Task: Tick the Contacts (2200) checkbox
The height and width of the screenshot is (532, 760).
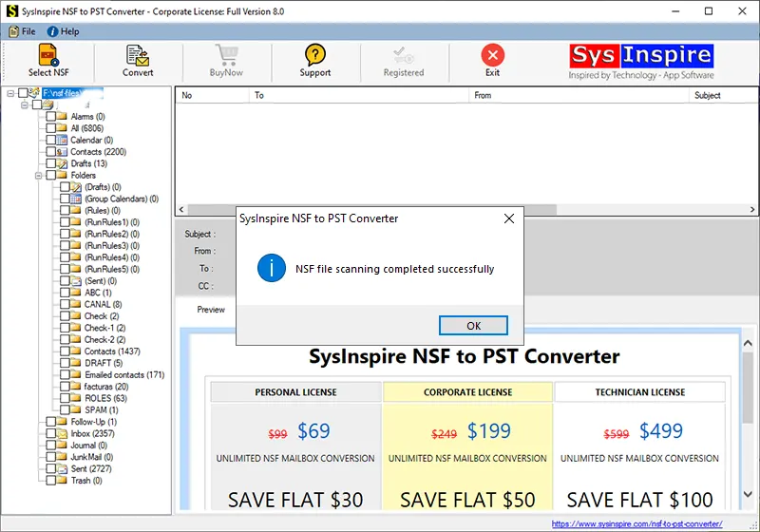Action: tap(50, 152)
